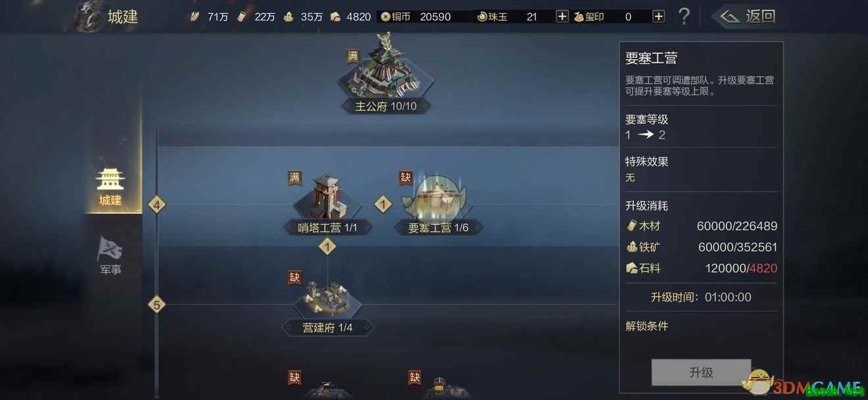
Task: Add 珠玉 with its plus button
Action: pos(562,16)
